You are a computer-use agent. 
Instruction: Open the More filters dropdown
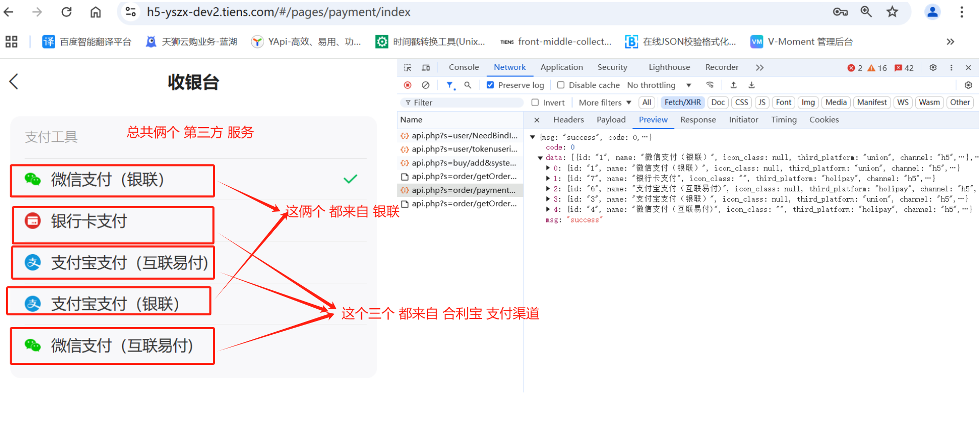pyautogui.click(x=605, y=103)
